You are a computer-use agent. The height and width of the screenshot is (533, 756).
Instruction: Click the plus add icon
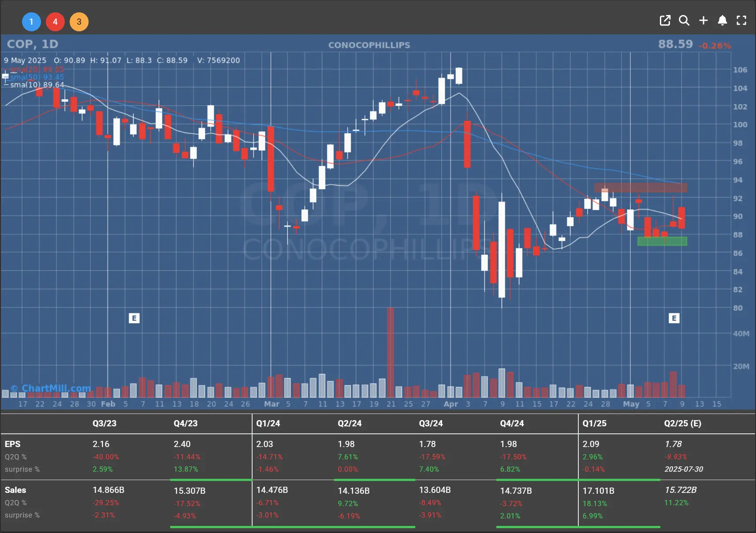pyautogui.click(x=704, y=20)
